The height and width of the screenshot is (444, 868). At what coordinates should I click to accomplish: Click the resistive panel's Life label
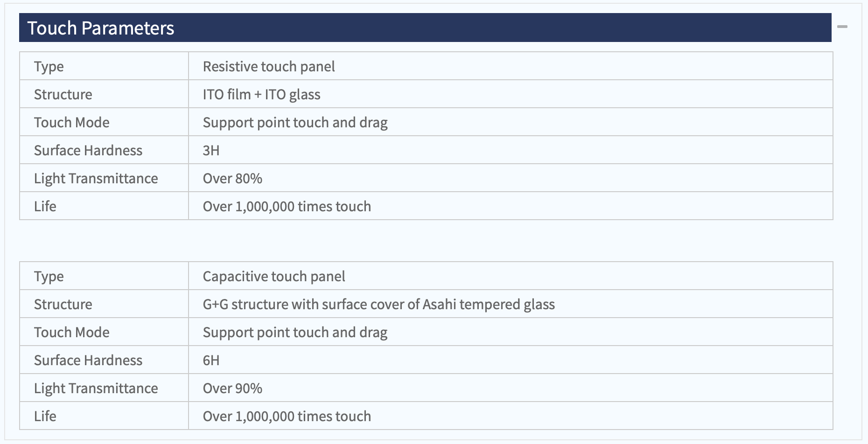[x=45, y=207]
